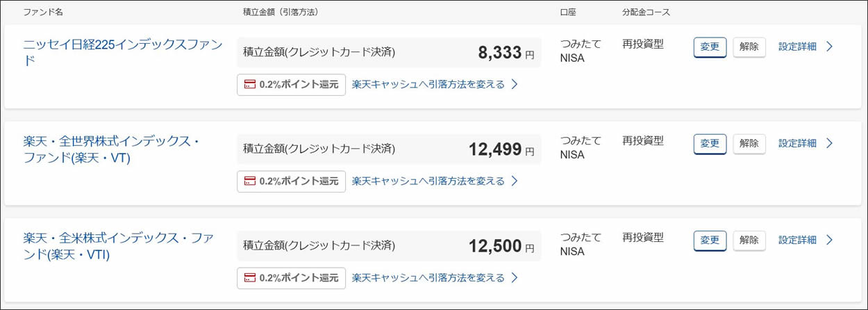Click 変更 button for 楽天・VT fund
868x310 pixels.
(x=710, y=144)
